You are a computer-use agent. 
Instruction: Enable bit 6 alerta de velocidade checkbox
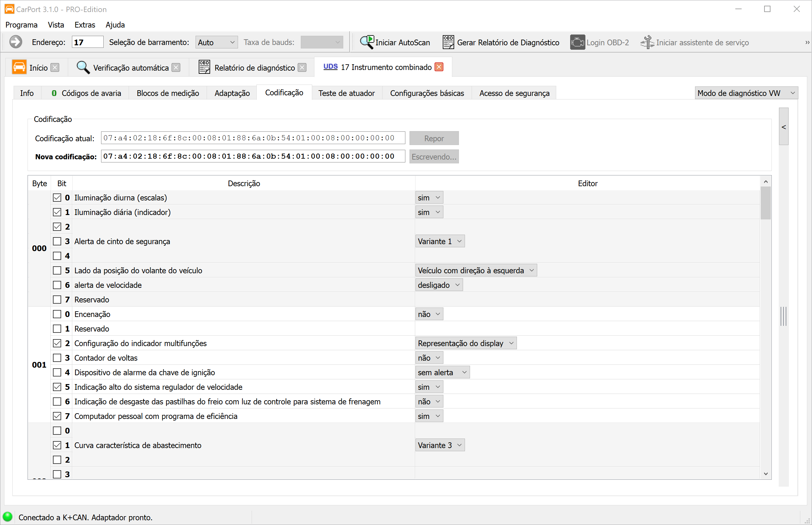[x=57, y=285]
